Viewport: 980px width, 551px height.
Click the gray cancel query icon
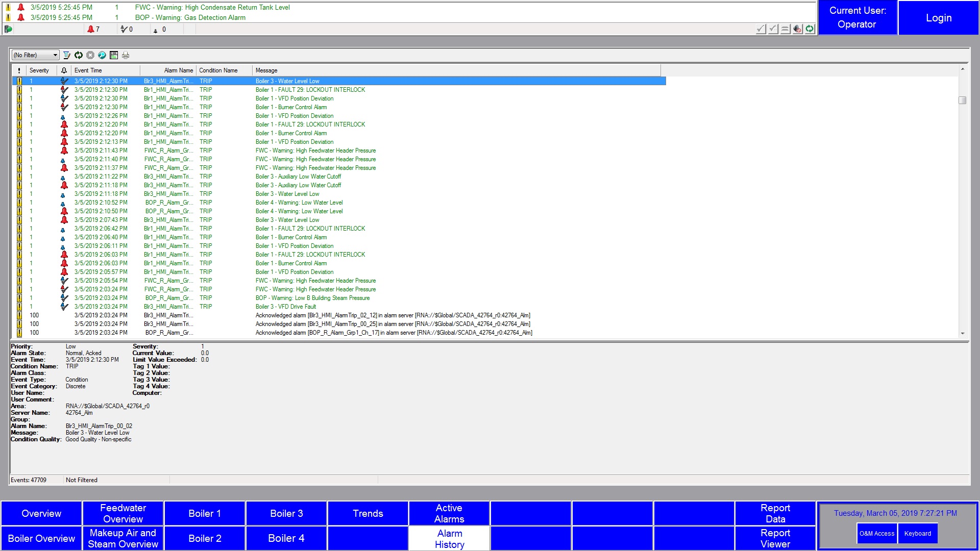pyautogui.click(x=90, y=55)
